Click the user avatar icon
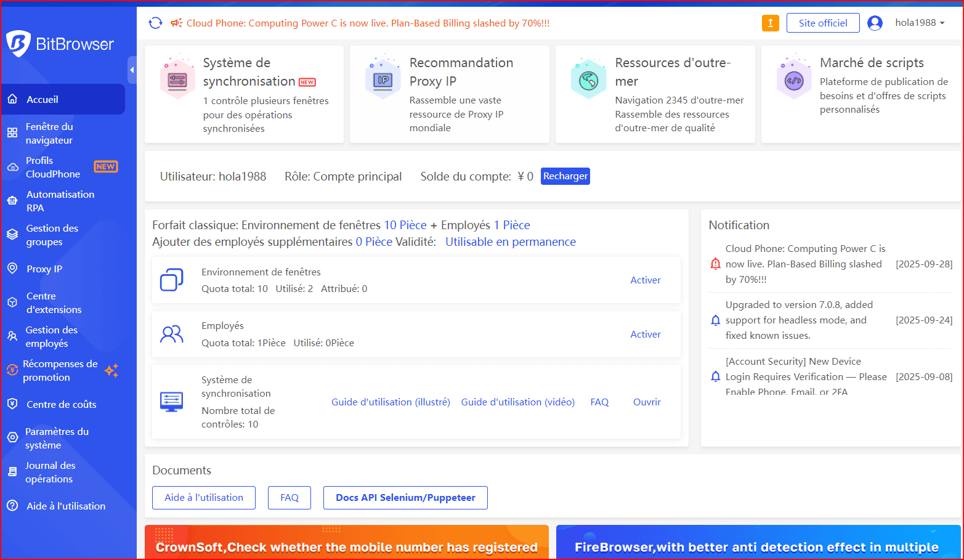This screenshot has width=964, height=560. (x=875, y=23)
